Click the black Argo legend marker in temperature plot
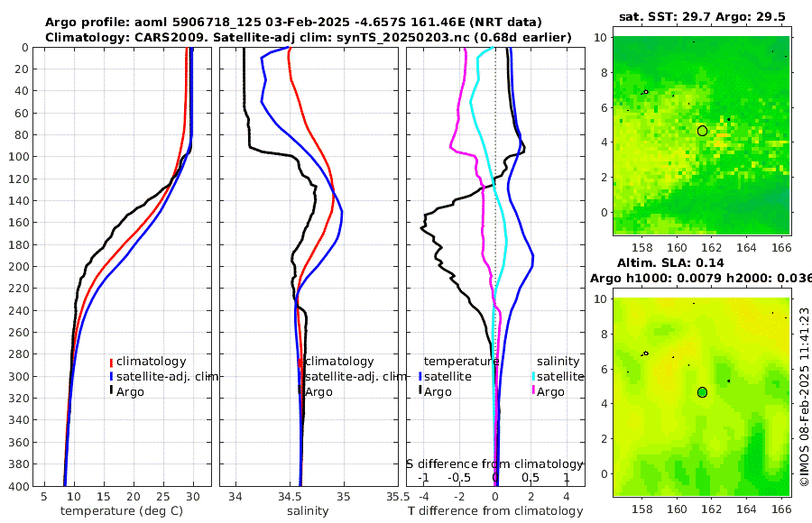This screenshot has width=812, height=523. click(x=111, y=391)
